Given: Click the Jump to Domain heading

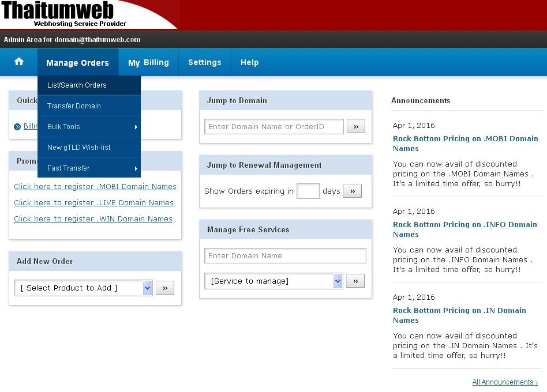Looking at the screenshot, I should [x=237, y=100].
